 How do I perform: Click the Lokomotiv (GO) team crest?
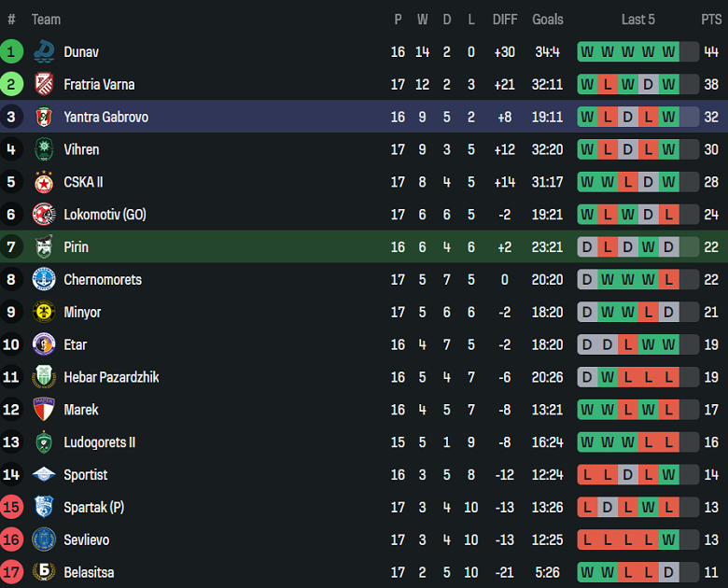click(x=44, y=215)
